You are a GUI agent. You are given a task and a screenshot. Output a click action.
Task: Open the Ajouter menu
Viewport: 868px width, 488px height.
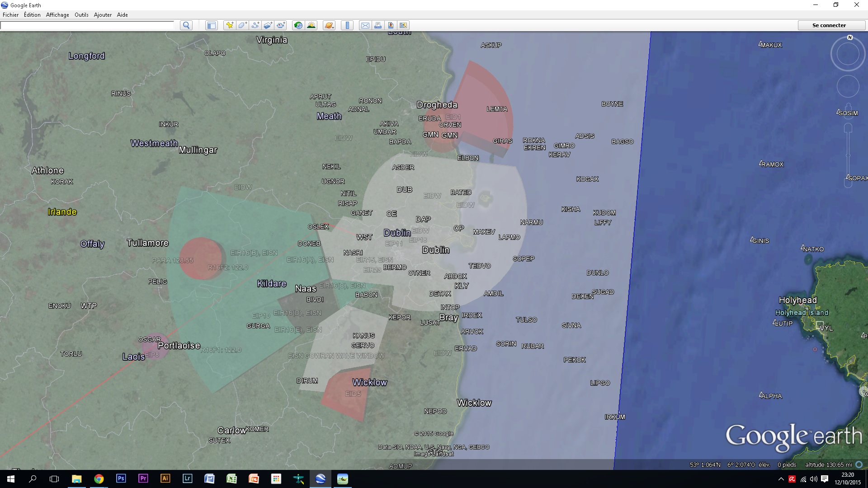(x=103, y=15)
